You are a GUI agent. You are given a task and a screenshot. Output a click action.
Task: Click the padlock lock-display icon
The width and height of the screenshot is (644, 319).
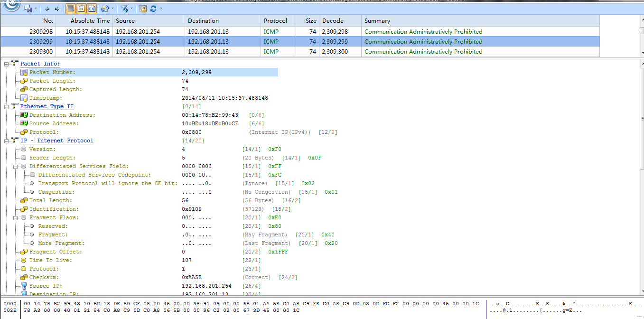click(x=143, y=9)
